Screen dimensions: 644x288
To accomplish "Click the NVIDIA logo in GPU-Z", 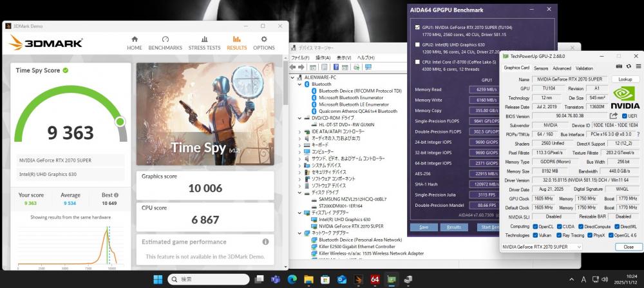I will [x=625, y=97].
